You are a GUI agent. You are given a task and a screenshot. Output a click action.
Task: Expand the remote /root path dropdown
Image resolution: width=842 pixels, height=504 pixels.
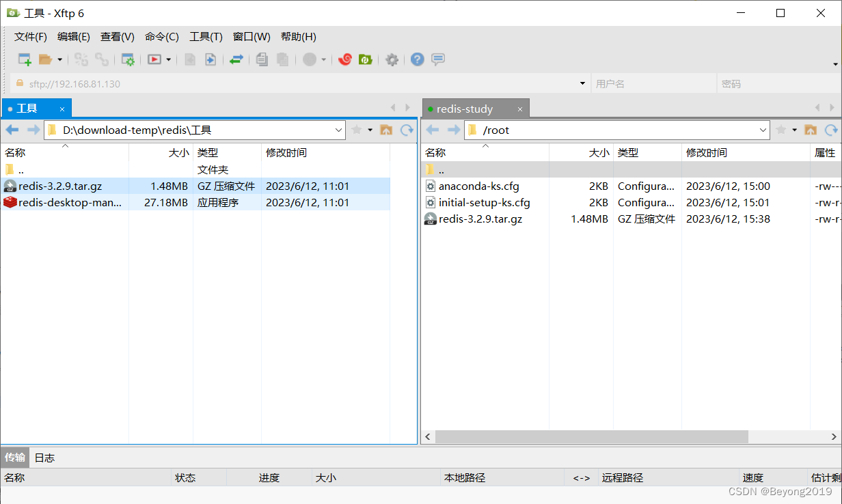click(x=763, y=130)
